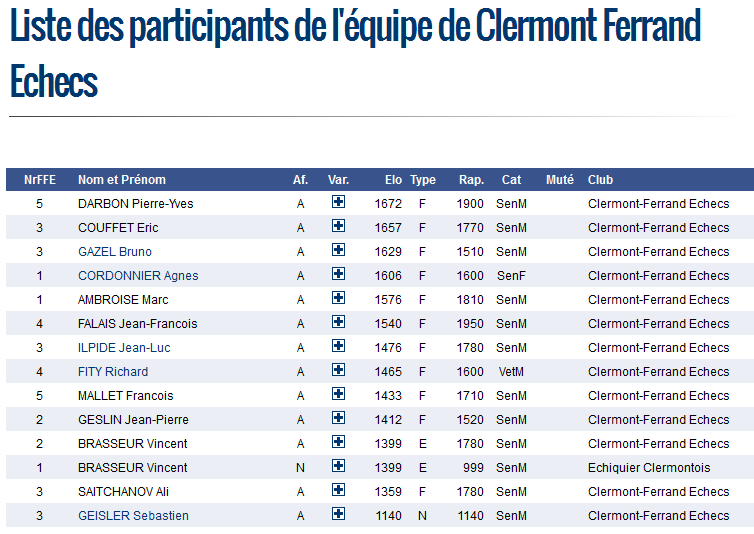The width and height of the screenshot is (754, 534).
Task: Expand variation details for FALAIS Jean-Francois
Action: click(x=339, y=322)
